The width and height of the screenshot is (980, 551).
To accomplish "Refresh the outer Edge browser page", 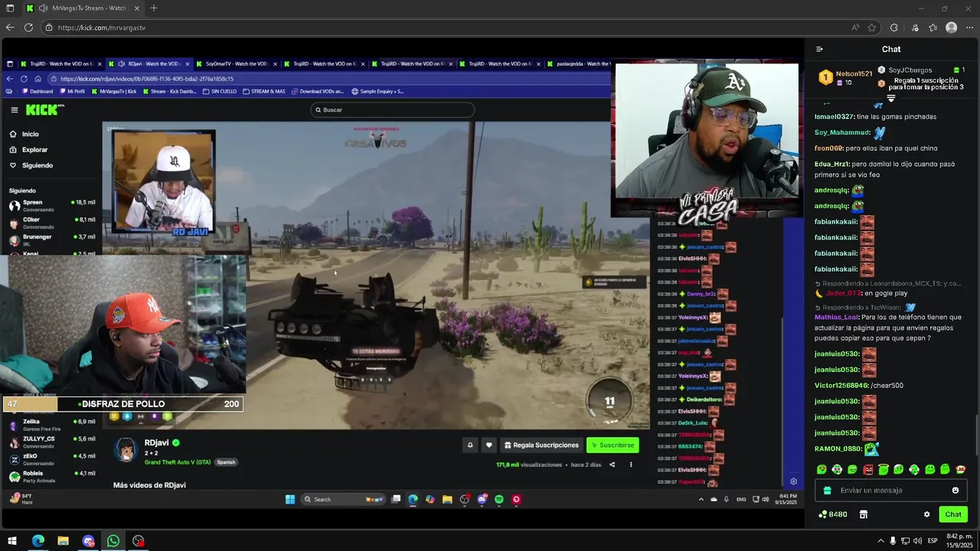I will pos(28,28).
